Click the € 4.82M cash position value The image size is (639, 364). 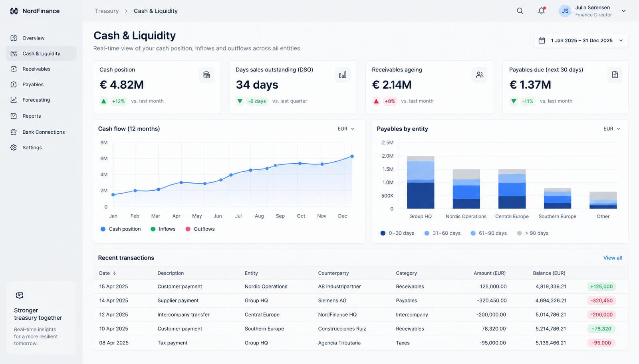[x=121, y=85]
